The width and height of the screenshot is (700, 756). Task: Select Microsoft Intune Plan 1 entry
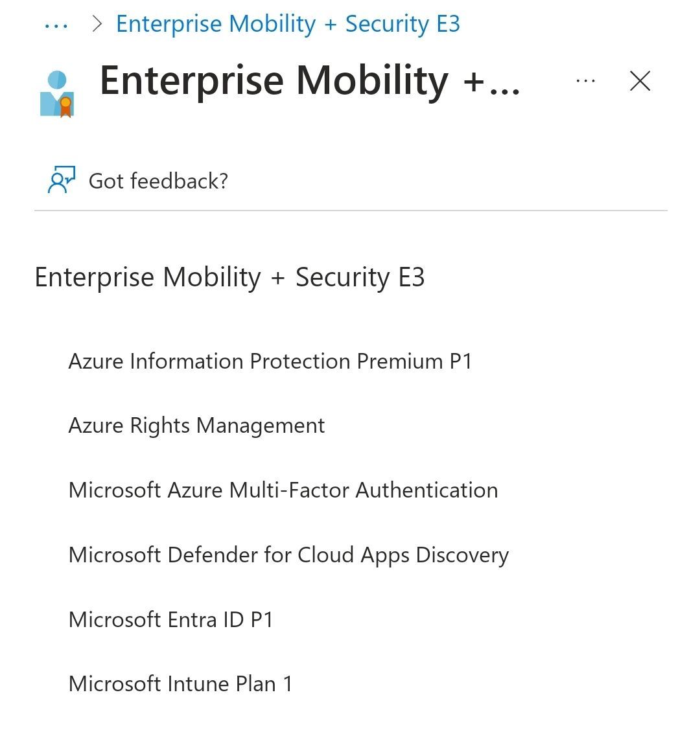pos(180,683)
